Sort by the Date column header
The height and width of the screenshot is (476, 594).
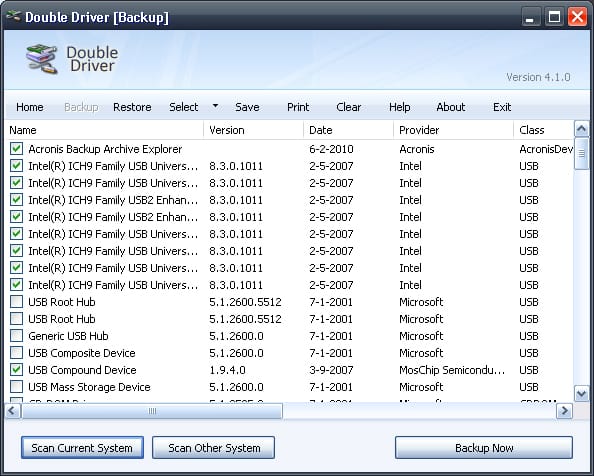click(x=349, y=130)
